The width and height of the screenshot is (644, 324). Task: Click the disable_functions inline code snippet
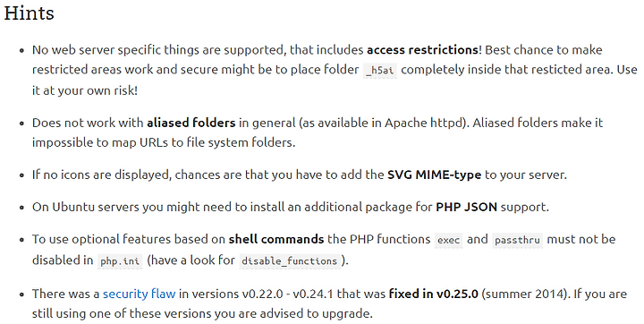tap(290, 260)
